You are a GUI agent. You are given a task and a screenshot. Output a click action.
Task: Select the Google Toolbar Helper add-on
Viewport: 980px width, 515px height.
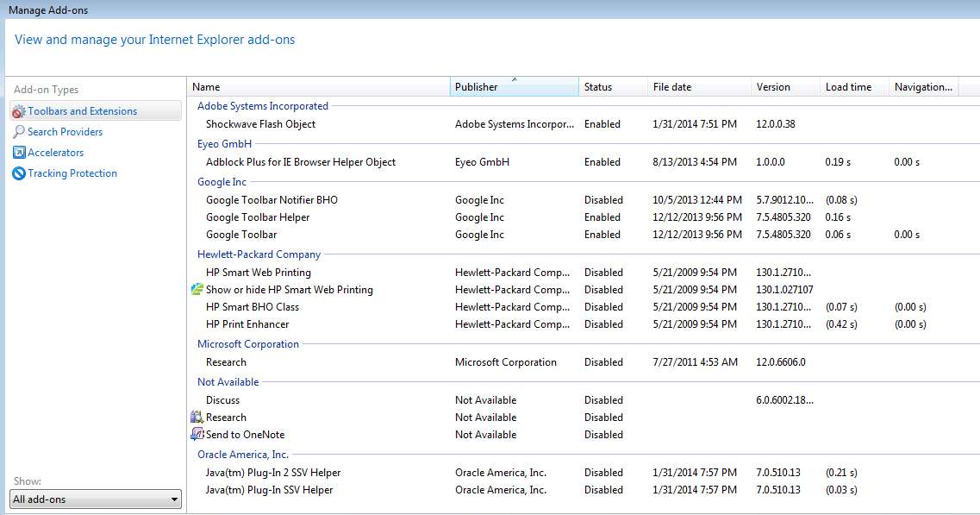258,217
